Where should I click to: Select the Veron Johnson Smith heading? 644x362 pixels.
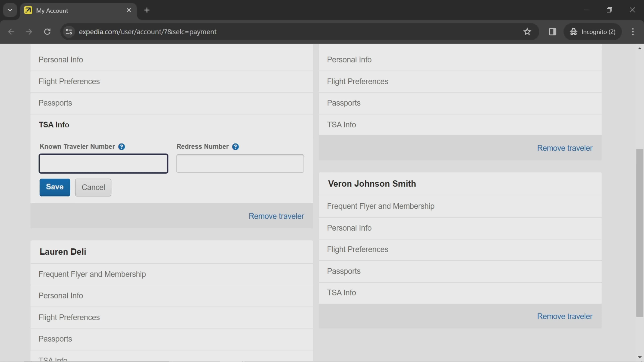click(372, 184)
